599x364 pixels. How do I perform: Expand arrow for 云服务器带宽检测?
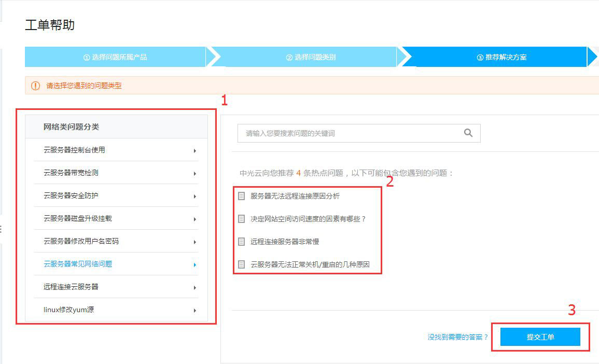(x=195, y=174)
